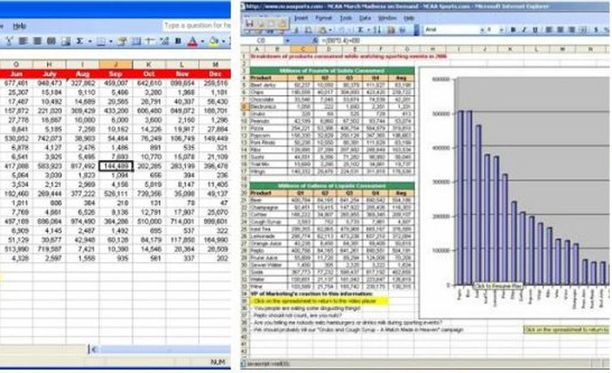Open the Data menu
The height and width of the screenshot is (373, 612).
365,18
